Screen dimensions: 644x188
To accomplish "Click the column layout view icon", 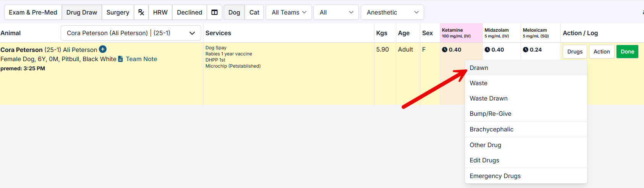I will (x=215, y=12).
